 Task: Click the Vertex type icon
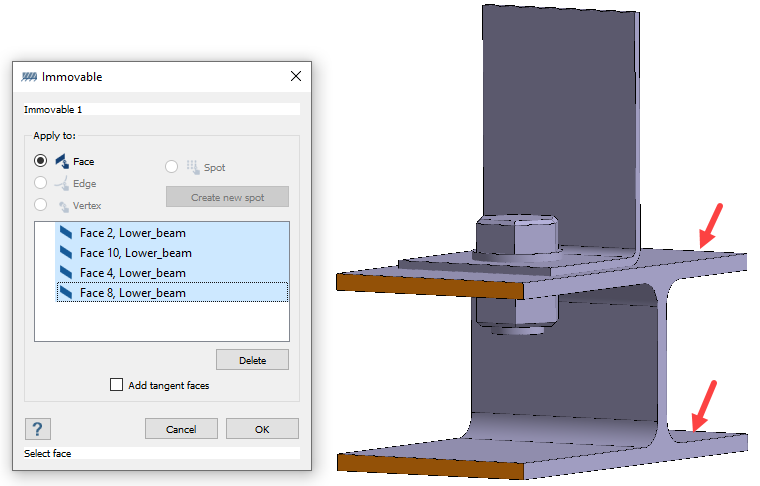coord(61,205)
